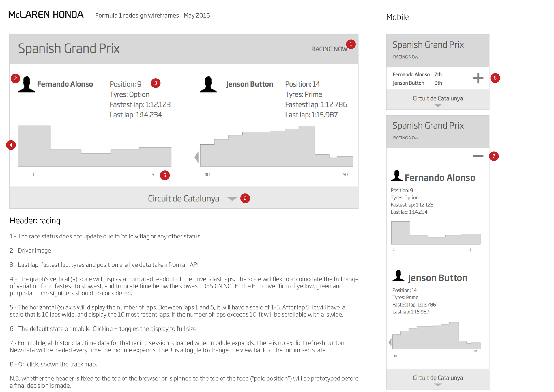Expand mobile module with the plus toggle
This screenshot has height=392, width=554.
pos(478,78)
